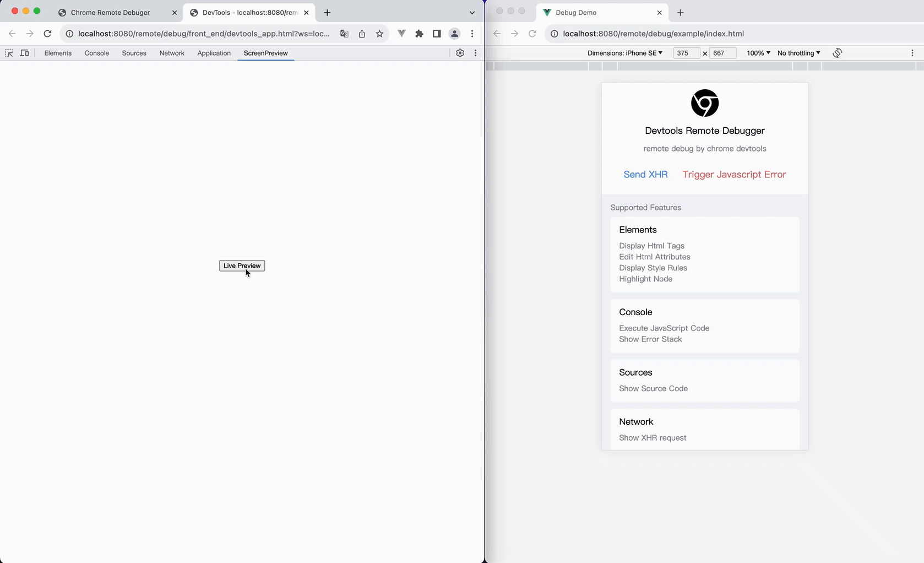Open the zoom level 100% dropdown

(758, 53)
